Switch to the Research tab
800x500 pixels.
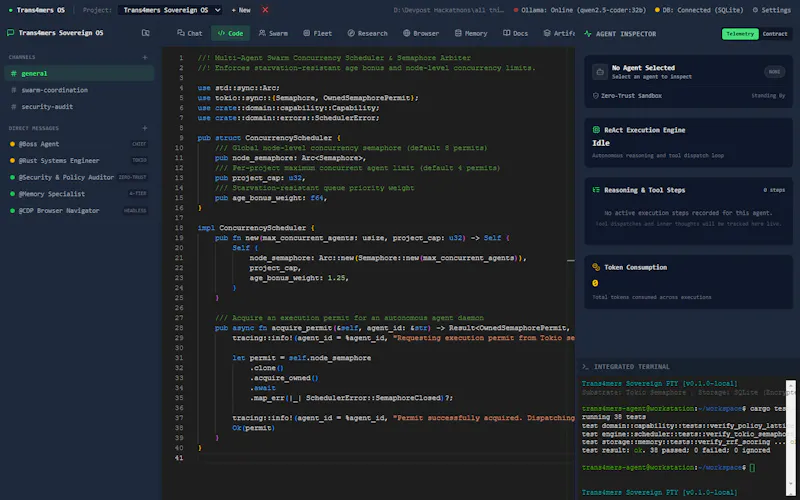tap(367, 33)
